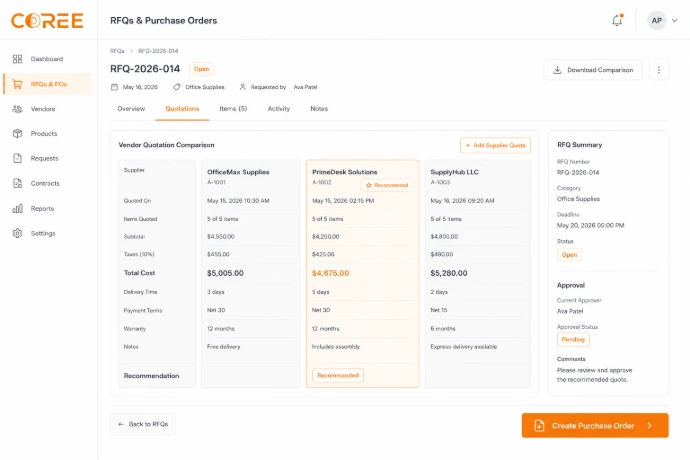Open Vendors in sidebar
Image resolution: width=690 pixels, height=460 pixels.
click(x=47, y=109)
